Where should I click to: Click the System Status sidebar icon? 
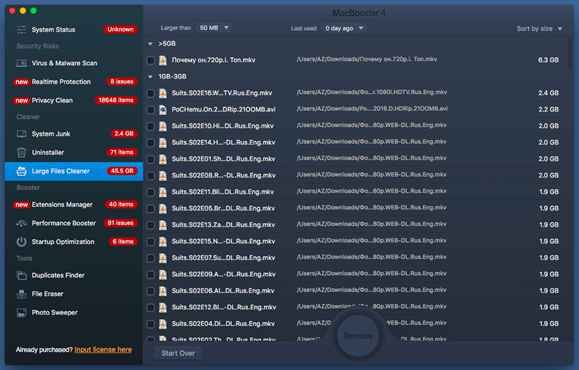(x=21, y=30)
